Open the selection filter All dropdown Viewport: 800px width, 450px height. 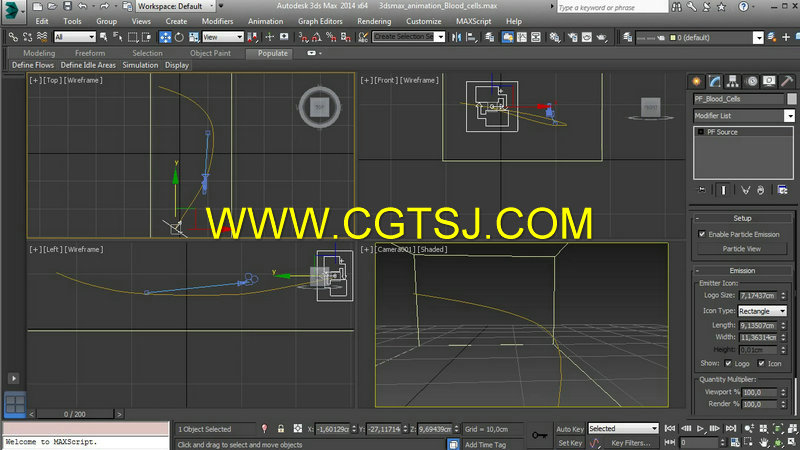click(x=74, y=37)
